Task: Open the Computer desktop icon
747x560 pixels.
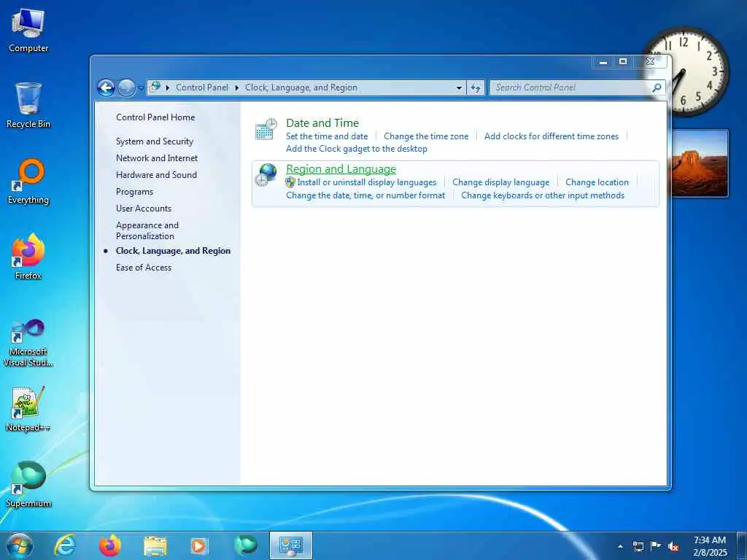Action: tap(28, 31)
